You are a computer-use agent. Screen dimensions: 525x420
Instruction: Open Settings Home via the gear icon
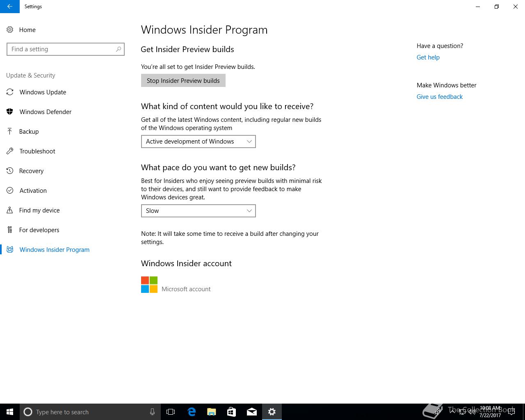[x=10, y=30]
